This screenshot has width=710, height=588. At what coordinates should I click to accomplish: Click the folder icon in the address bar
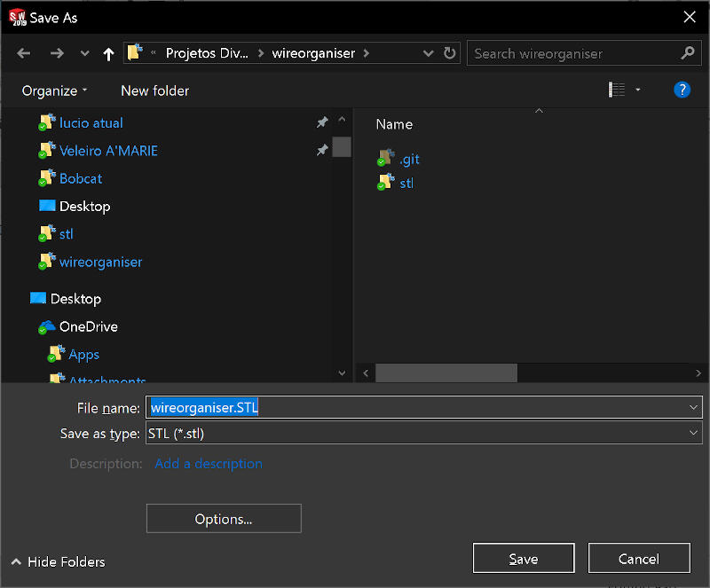point(135,52)
